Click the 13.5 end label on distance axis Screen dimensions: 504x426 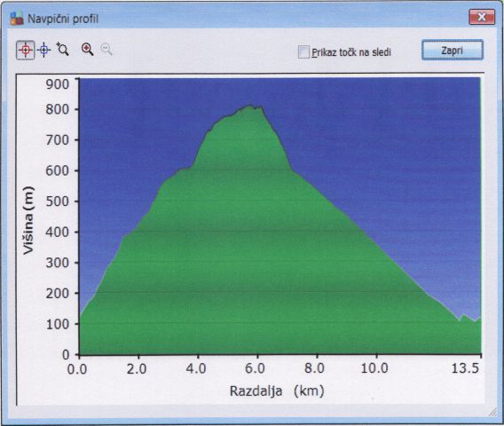[465, 368]
